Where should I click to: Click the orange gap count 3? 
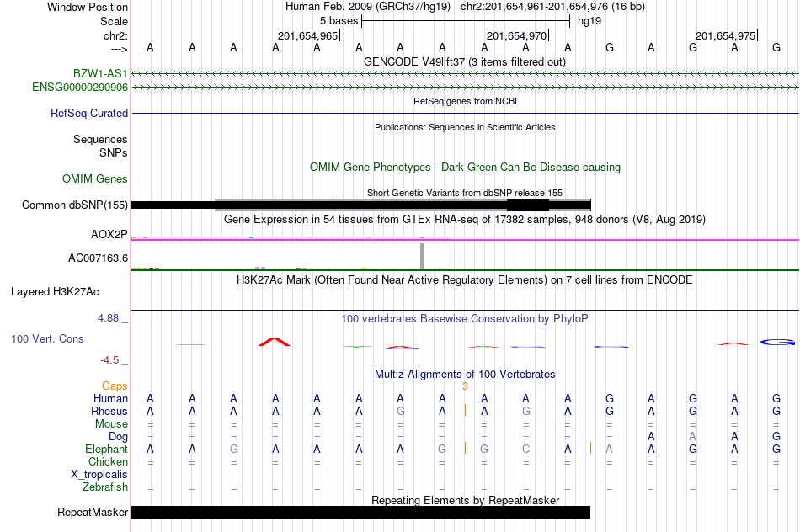[465, 386]
